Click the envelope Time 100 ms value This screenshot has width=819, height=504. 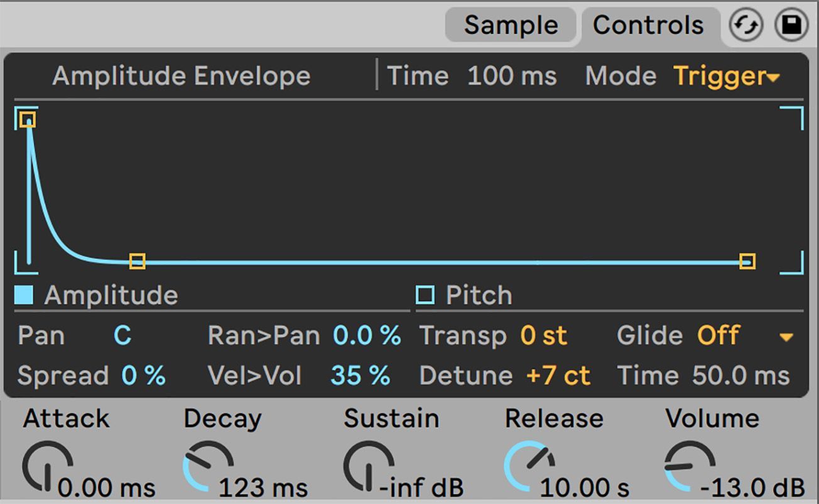point(512,77)
